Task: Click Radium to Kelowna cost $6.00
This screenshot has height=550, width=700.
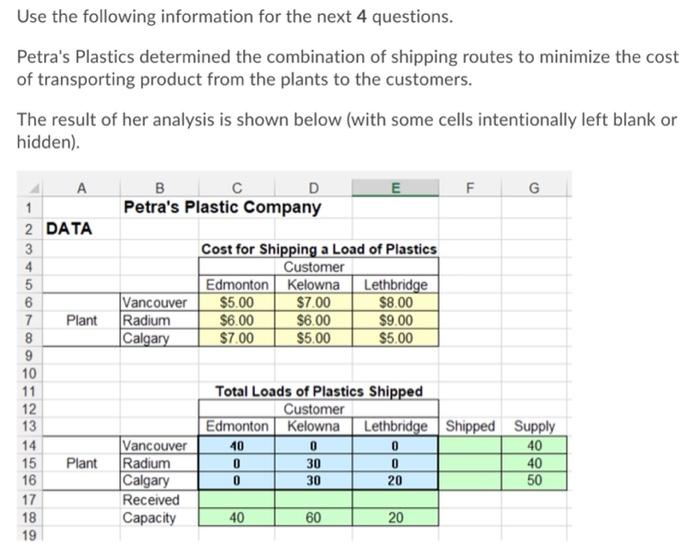Action: pos(313,320)
